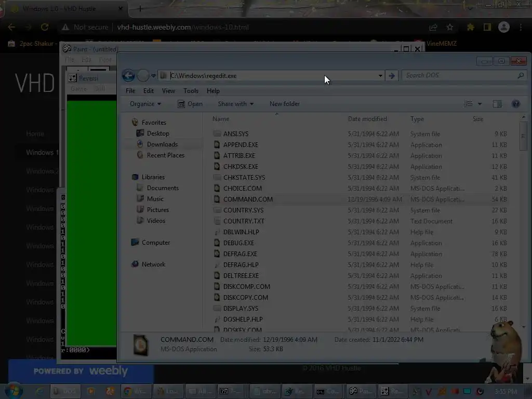Open the Explorer Help menu

click(213, 91)
